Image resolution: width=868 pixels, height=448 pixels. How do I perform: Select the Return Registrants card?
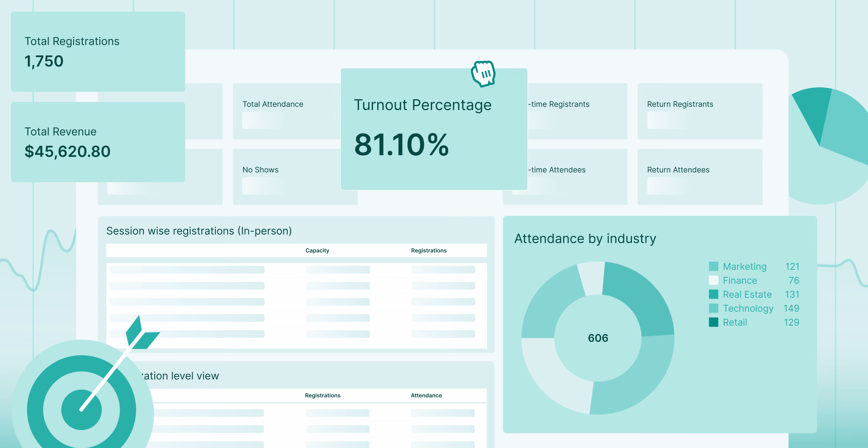pos(700,111)
